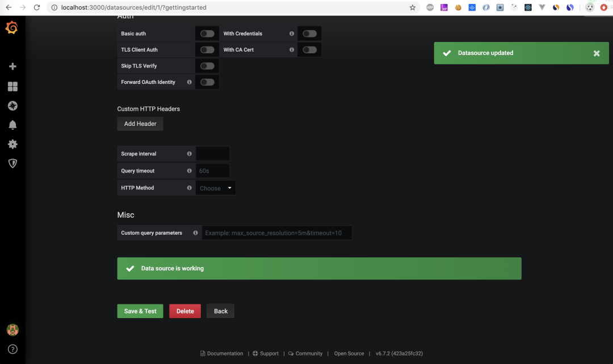
Task: Click the Query timeout info icon
Action: point(189,171)
